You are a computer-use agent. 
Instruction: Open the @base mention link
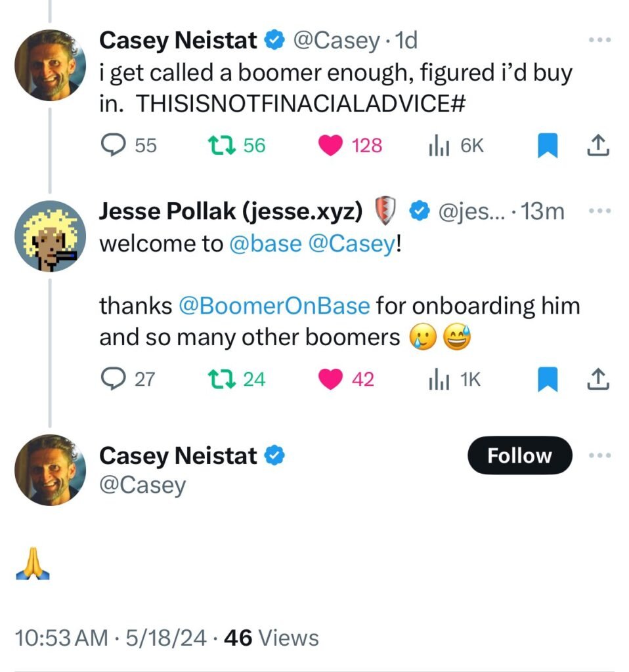coord(266,244)
